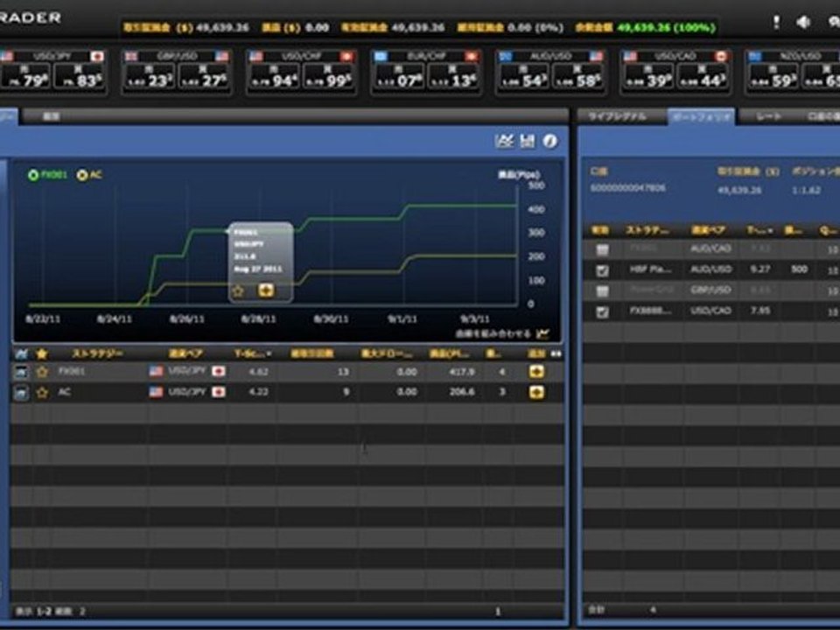This screenshot has height=630, width=840.
Task: Uncheck the USD/CAD portfolio row checkbox
Action: [602, 311]
